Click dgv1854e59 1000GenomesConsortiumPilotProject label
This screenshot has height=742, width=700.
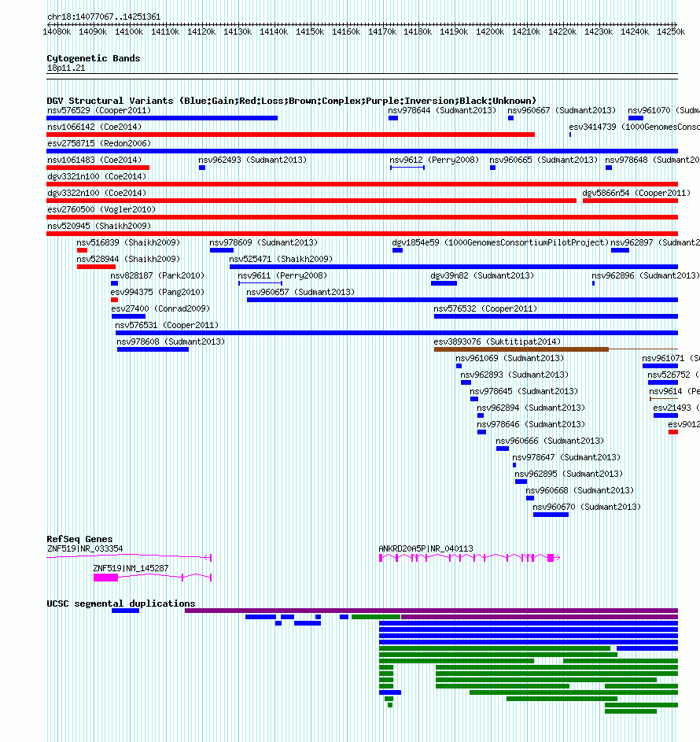pos(500,242)
